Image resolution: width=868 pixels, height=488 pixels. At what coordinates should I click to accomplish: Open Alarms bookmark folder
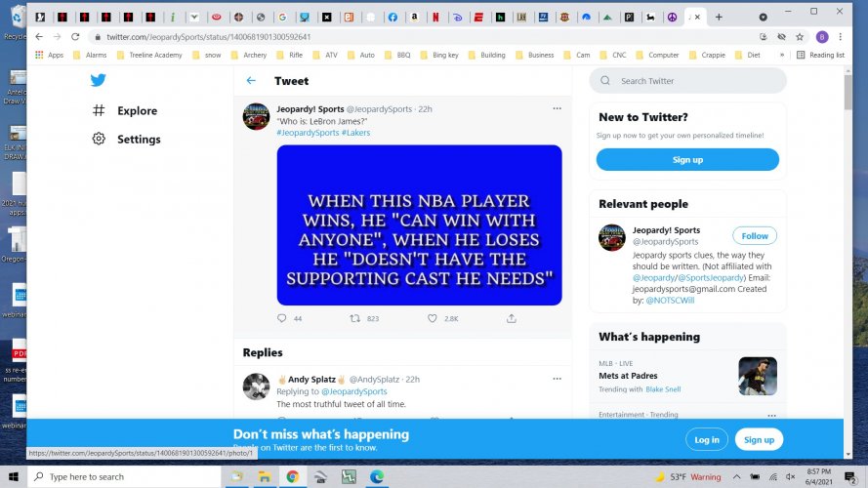[x=90, y=55]
